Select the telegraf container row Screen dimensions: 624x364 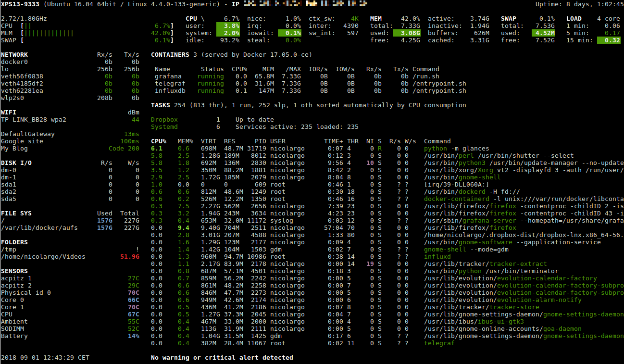[311, 84]
